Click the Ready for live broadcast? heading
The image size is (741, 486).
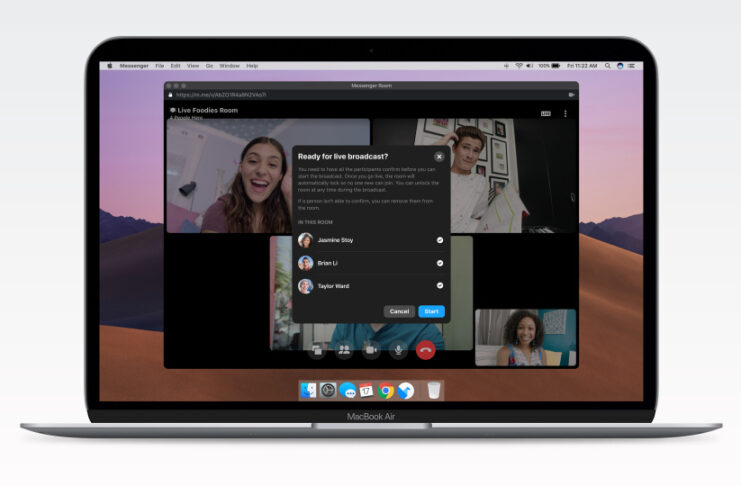coord(343,156)
